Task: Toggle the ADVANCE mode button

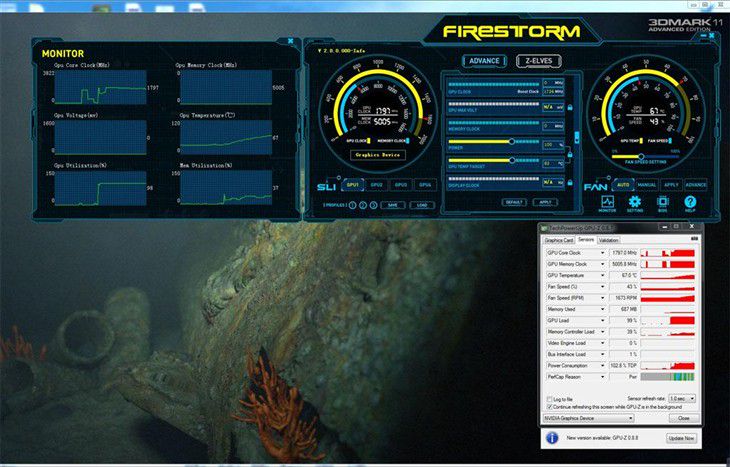Action: coord(484,61)
